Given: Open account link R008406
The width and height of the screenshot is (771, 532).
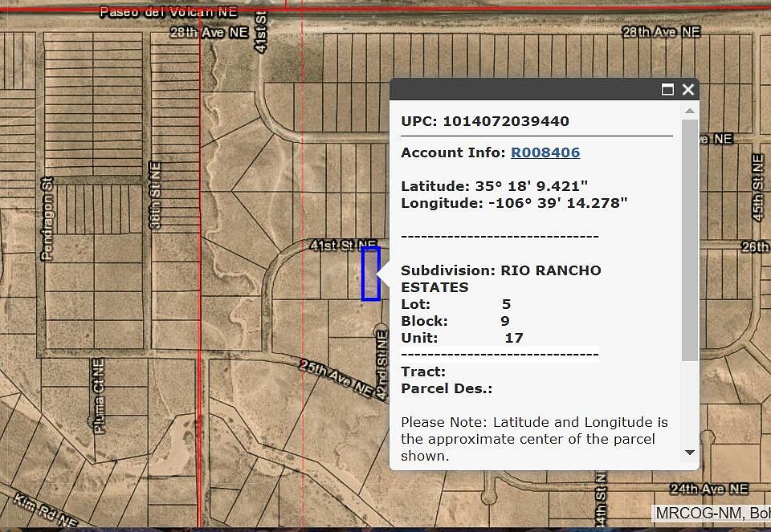Looking at the screenshot, I should click(545, 152).
